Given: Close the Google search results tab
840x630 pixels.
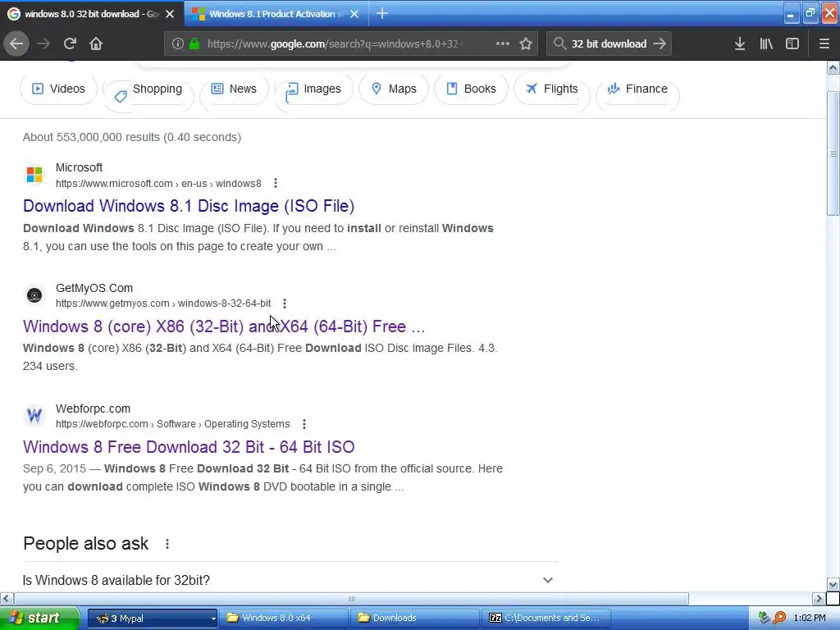Looking at the screenshot, I should pyautogui.click(x=170, y=14).
